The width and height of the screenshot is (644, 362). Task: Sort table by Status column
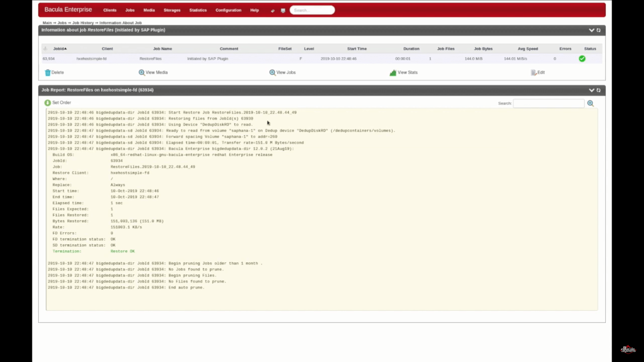point(590,49)
